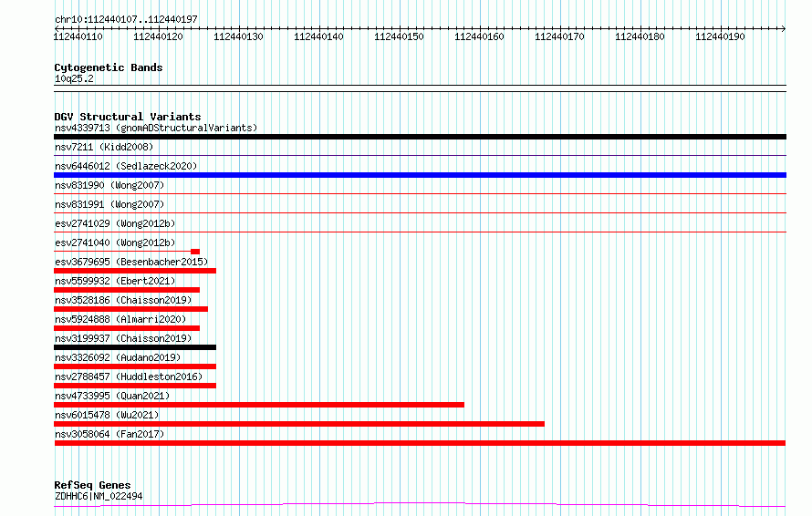
Task: Click the red bar under nsv3528186 (Chaisson2019)
Action: (131, 309)
